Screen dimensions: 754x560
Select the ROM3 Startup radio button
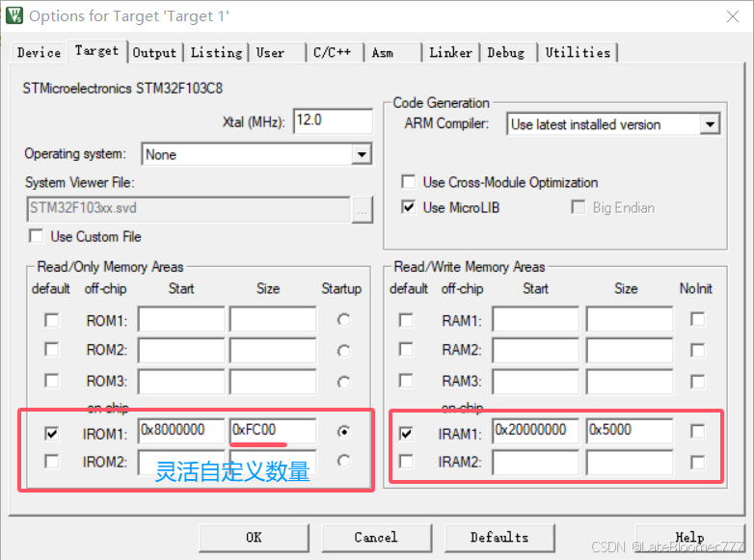click(343, 382)
